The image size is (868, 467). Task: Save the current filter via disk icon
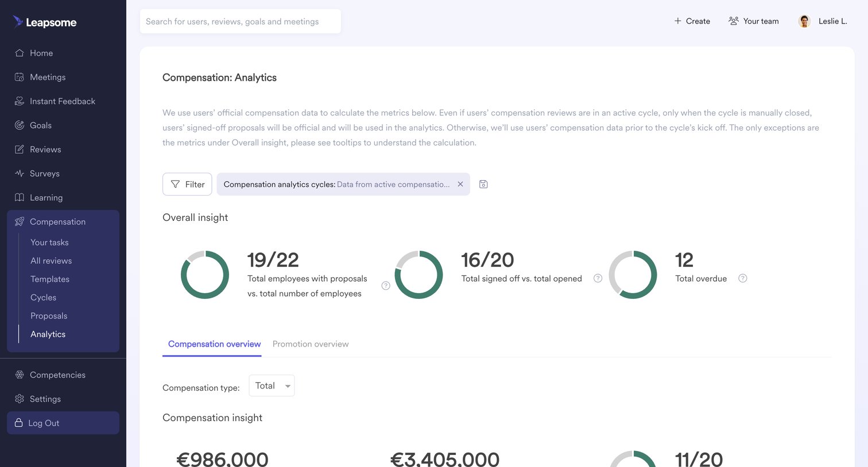pyautogui.click(x=483, y=184)
